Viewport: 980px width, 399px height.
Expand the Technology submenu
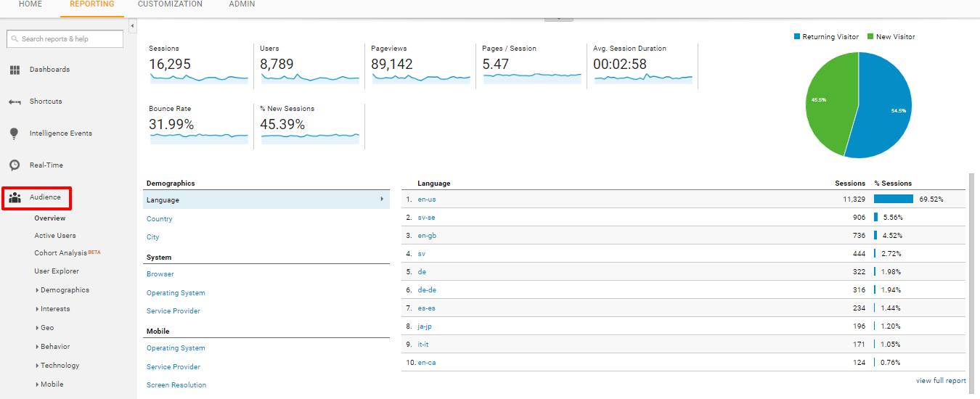point(57,366)
